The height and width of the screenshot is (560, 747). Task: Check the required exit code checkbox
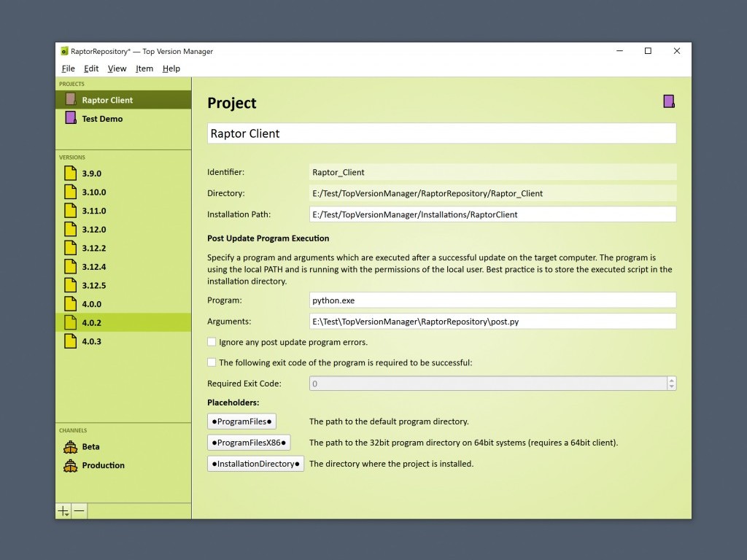click(212, 362)
